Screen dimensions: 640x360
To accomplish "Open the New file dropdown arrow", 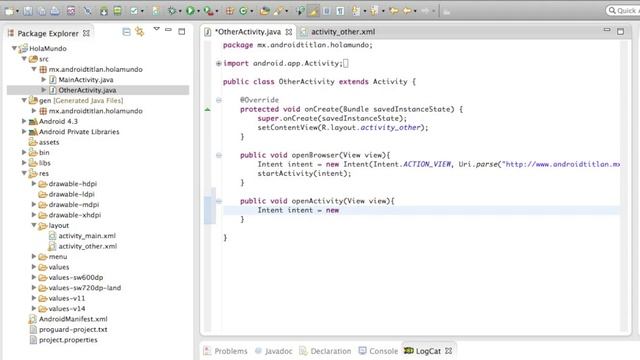I will coord(17,11).
